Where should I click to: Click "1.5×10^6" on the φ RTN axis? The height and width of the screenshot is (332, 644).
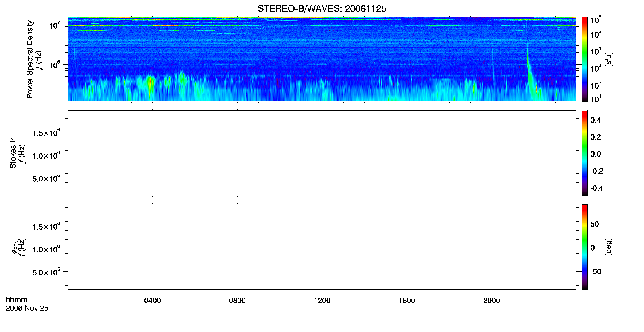tap(46, 227)
